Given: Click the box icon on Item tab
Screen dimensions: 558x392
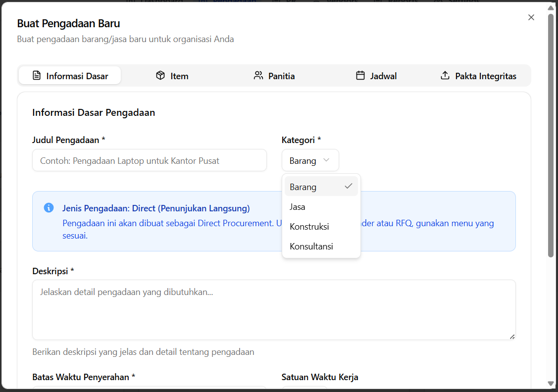Looking at the screenshot, I should [160, 76].
